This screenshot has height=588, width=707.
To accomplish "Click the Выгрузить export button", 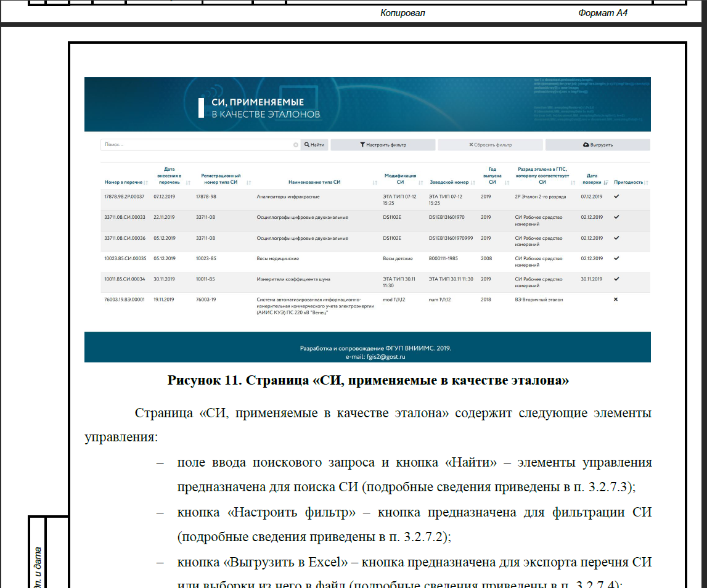I will (597, 145).
